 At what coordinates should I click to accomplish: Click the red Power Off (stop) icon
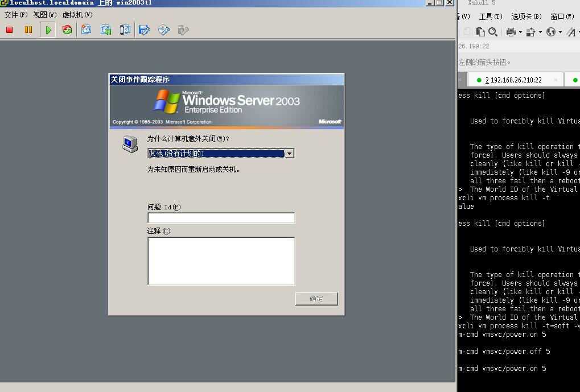coord(10,30)
